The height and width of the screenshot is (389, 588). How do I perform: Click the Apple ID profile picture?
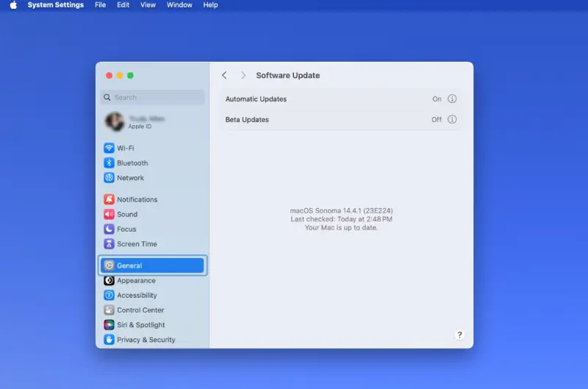[115, 122]
